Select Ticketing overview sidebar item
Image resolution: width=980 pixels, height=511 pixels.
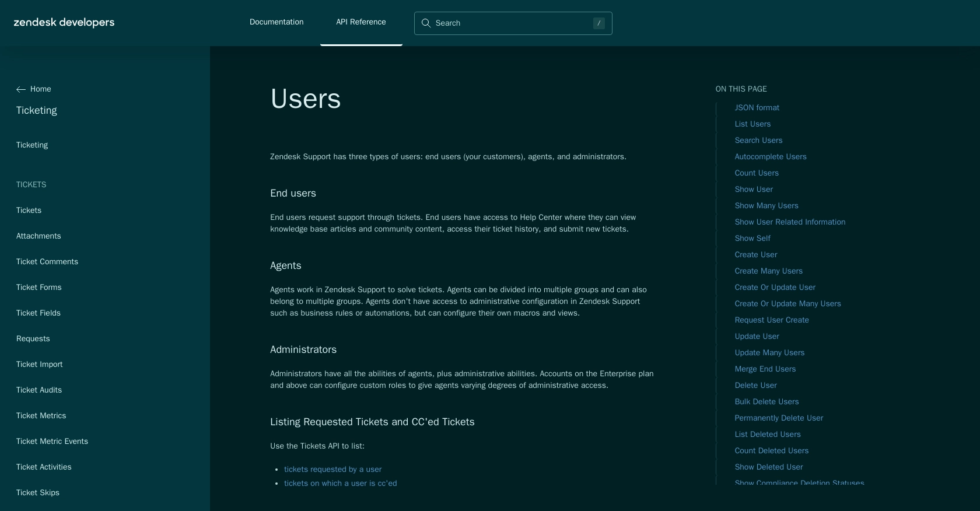point(32,145)
